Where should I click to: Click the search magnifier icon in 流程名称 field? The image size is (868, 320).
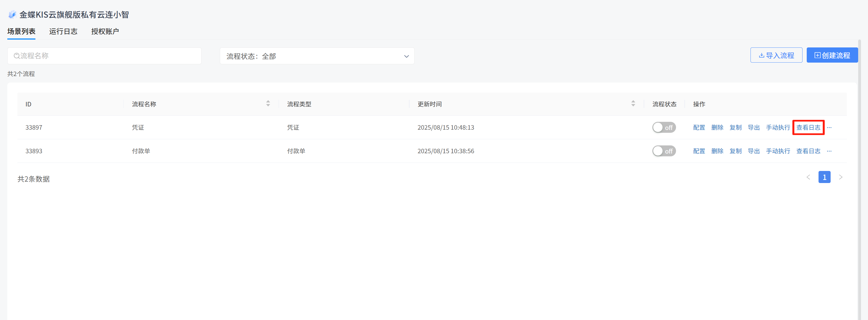click(16, 56)
